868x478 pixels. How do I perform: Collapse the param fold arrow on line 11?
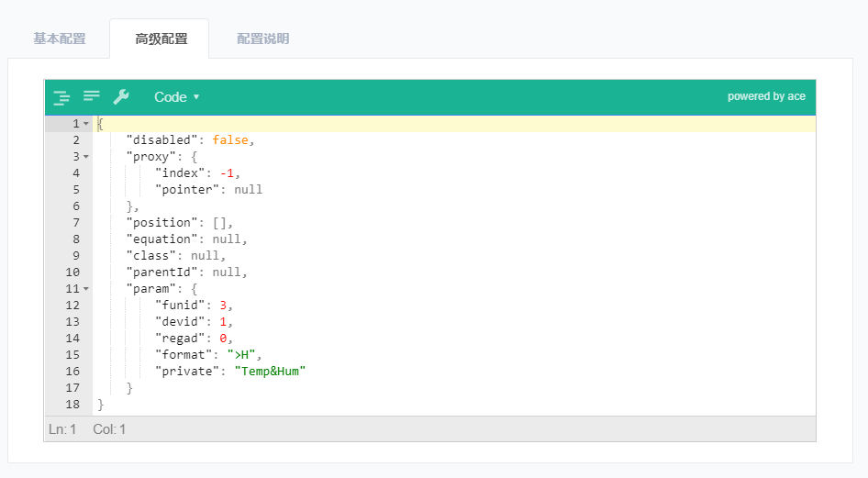coord(86,289)
